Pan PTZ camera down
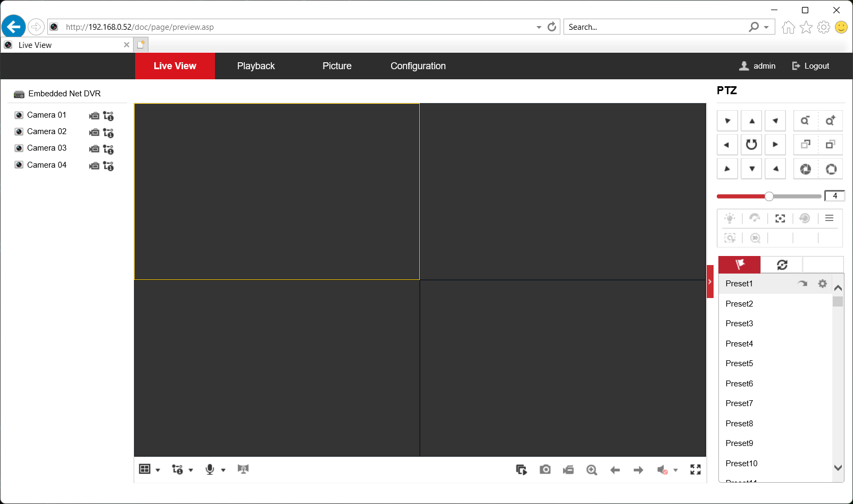Screen dimensions: 853x504 click(751, 169)
